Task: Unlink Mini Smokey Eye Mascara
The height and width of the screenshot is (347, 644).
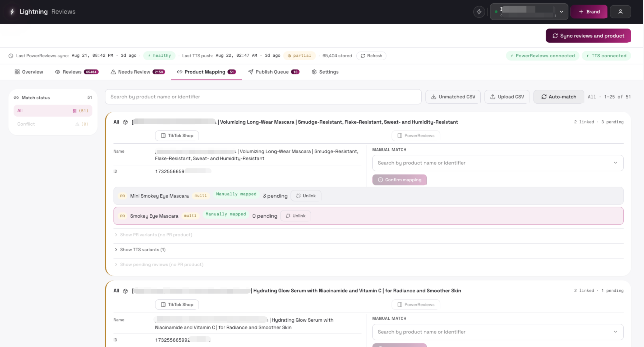Action: (306, 196)
